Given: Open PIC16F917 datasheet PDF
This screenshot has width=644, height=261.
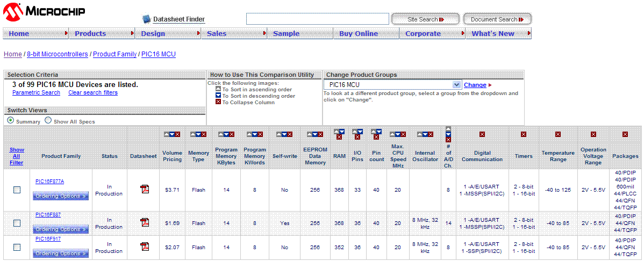Looking at the screenshot, I should coord(145,247).
